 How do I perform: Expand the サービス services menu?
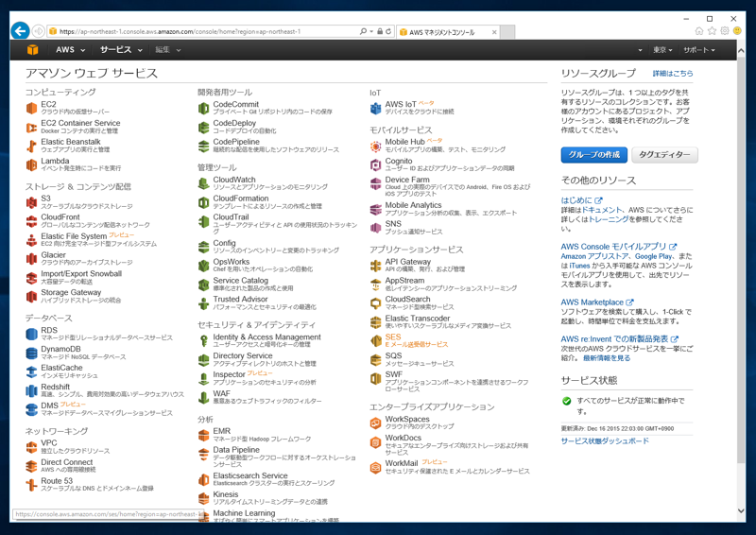click(x=121, y=50)
